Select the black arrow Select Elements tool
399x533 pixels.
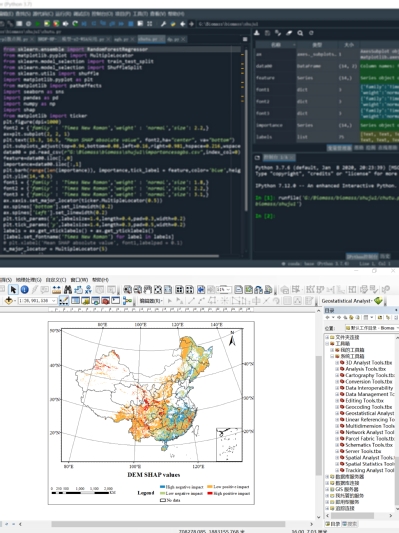coord(13,289)
